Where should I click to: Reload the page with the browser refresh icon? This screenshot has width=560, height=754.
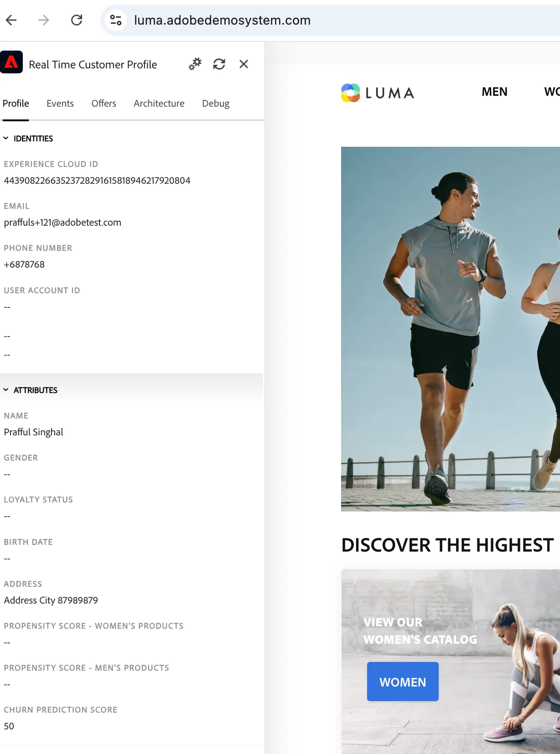[x=77, y=20]
